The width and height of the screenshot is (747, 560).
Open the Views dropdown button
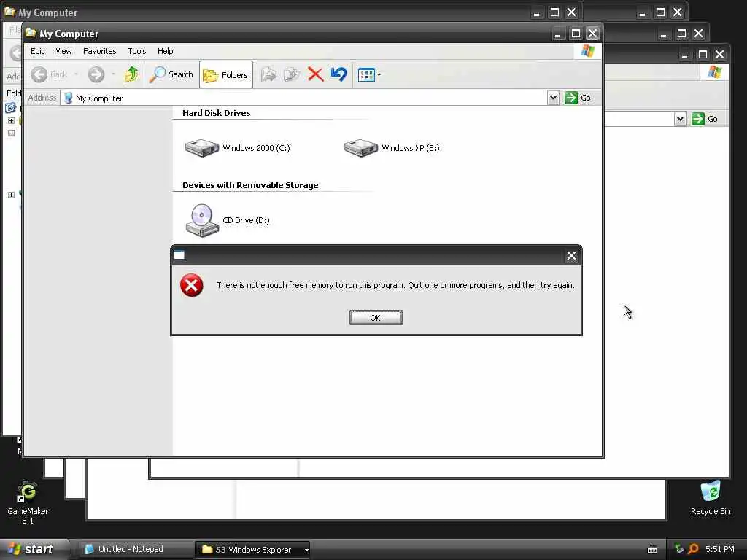click(x=369, y=75)
